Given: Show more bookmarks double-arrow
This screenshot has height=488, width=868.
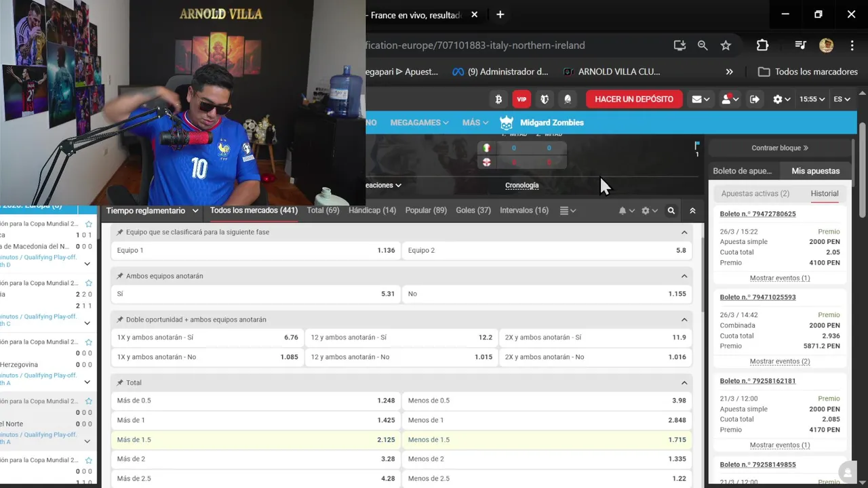Looking at the screenshot, I should click(x=730, y=72).
